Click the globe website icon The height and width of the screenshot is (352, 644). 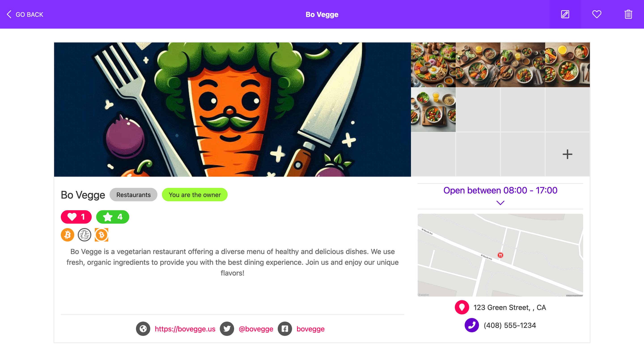pyautogui.click(x=143, y=329)
